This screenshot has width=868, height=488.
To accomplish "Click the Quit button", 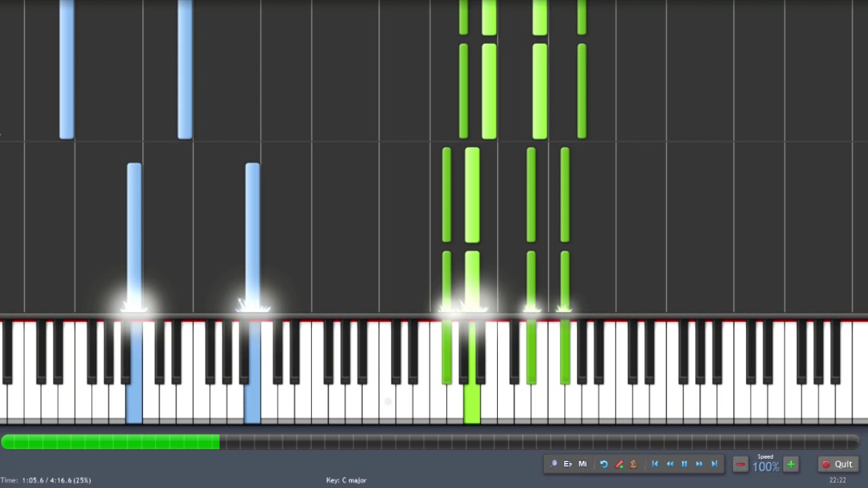I will click(838, 464).
